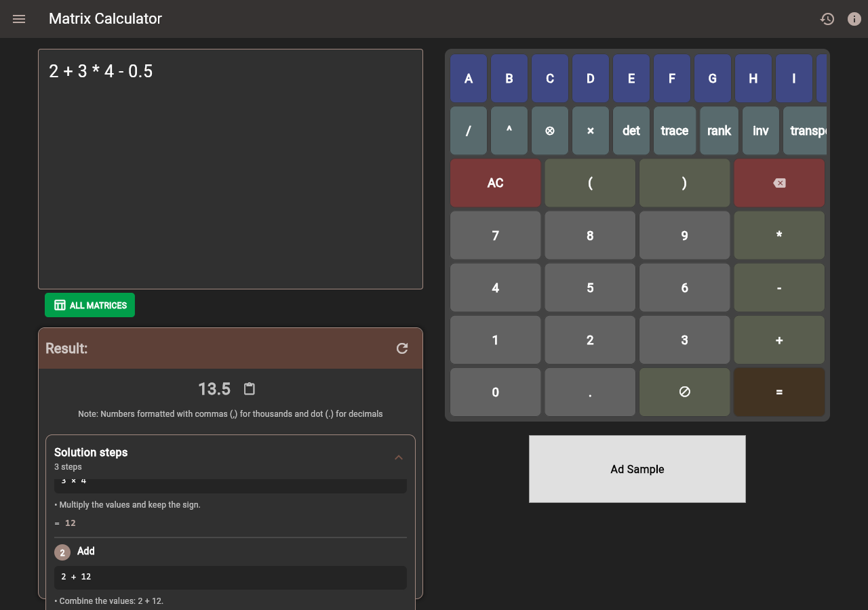Insert matrix G variable
The image size is (868, 610).
(713, 79)
